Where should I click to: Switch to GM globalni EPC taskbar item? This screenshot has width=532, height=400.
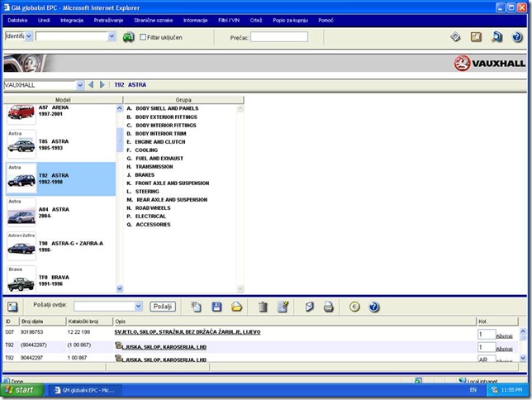86,390
